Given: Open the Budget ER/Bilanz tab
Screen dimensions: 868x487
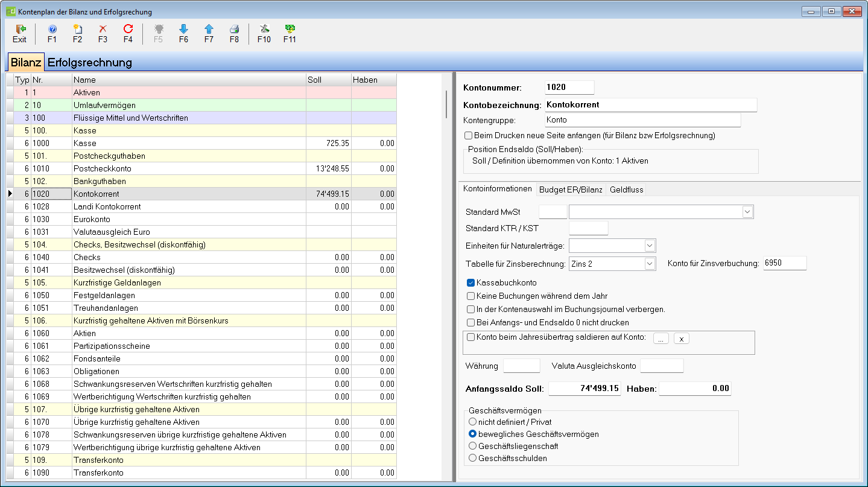Looking at the screenshot, I should [x=570, y=189].
